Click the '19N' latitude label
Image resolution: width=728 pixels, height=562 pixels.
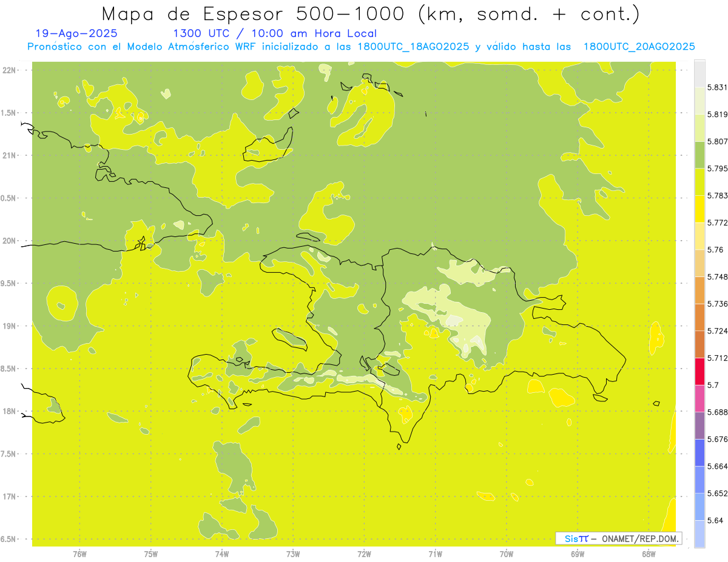pyautogui.click(x=10, y=326)
